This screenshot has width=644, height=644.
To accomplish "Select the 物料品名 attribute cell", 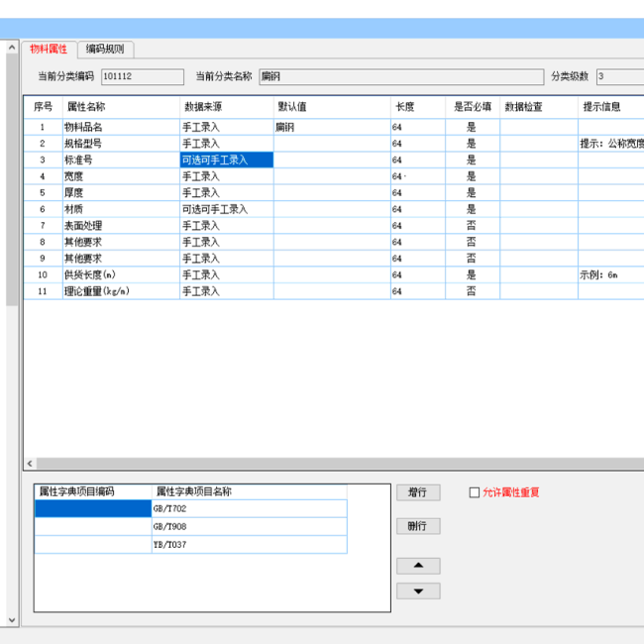I will 121,127.
